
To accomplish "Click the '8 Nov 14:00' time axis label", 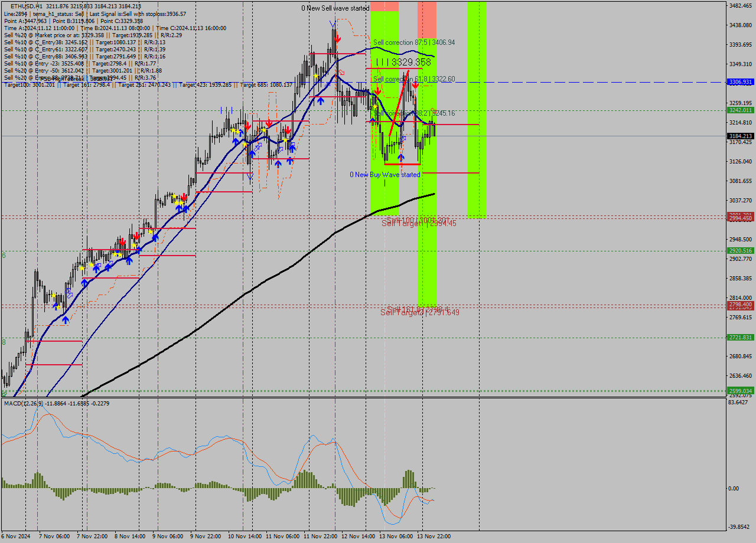I will (x=130, y=537).
